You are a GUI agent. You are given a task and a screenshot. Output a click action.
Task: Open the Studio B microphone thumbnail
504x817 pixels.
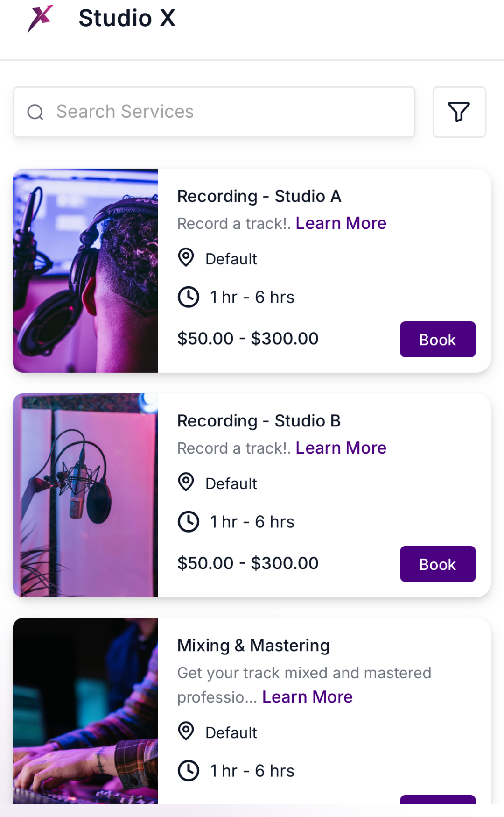(x=85, y=495)
